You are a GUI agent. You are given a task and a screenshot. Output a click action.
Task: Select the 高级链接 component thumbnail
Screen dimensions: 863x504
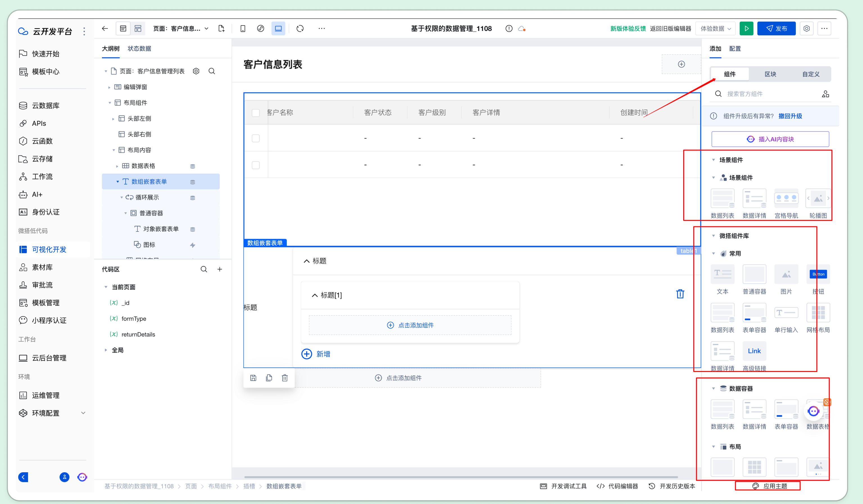754,351
